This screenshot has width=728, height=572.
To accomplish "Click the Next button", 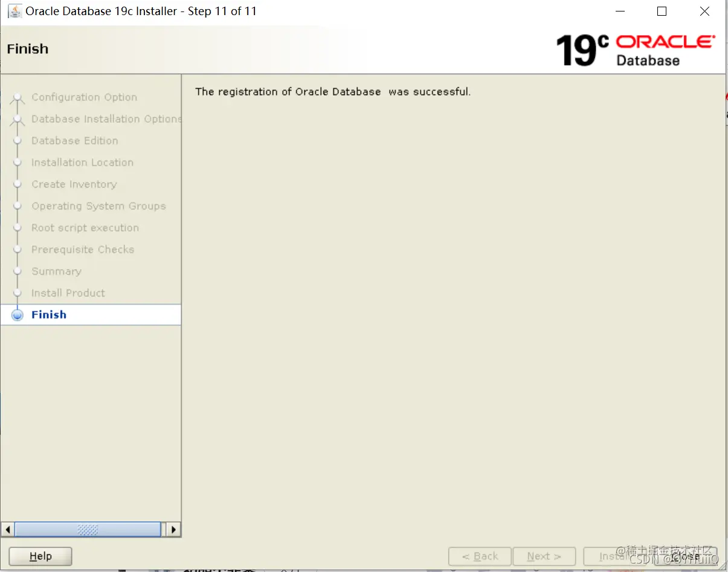I will pyautogui.click(x=544, y=556).
